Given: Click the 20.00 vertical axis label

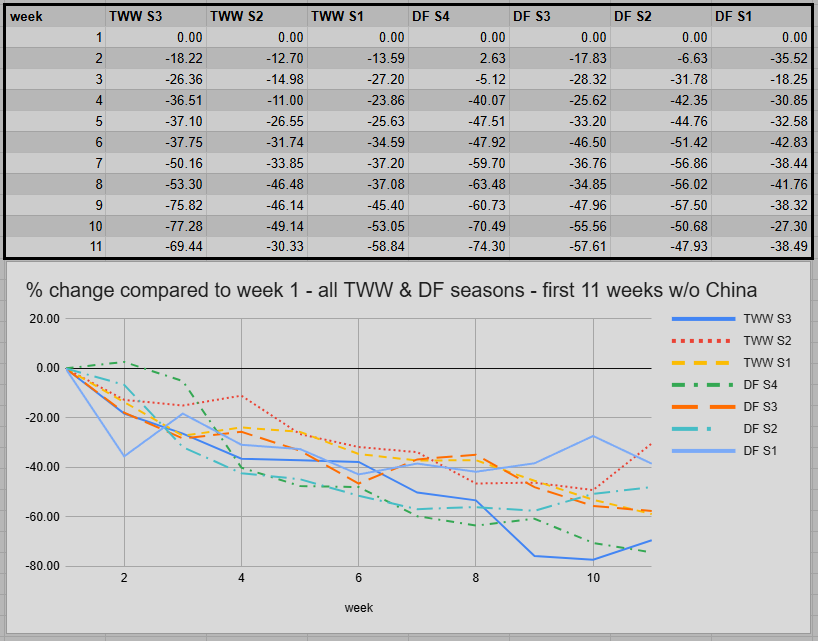Looking at the screenshot, I should click(x=42, y=319).
